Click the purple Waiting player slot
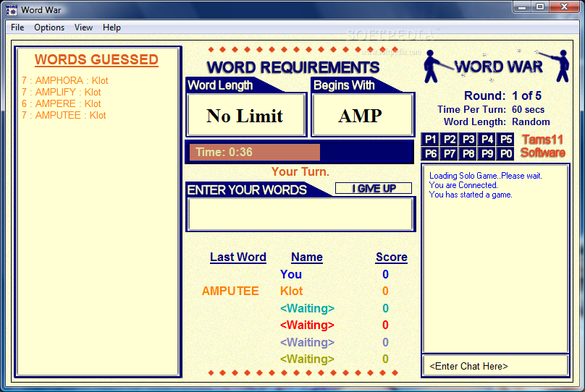The width and height of the screenshot is (585, 392). pyautogui.click(x=307, y=342)
